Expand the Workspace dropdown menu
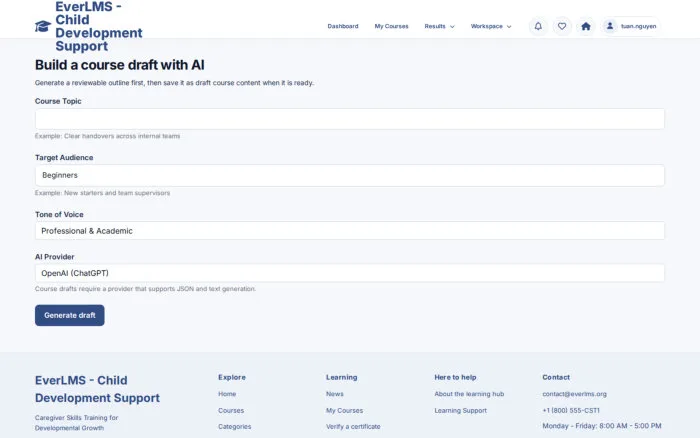Screen dimensions: 700x438 (491, 26)
